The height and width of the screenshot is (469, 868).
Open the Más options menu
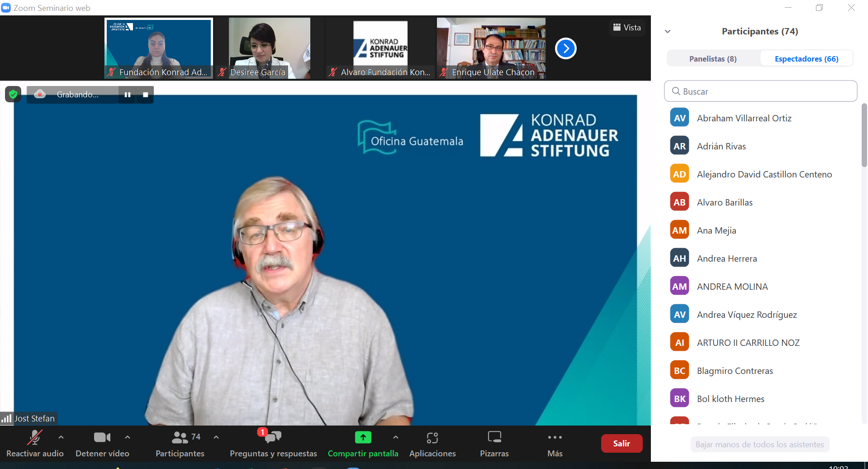tap(555, 438)
